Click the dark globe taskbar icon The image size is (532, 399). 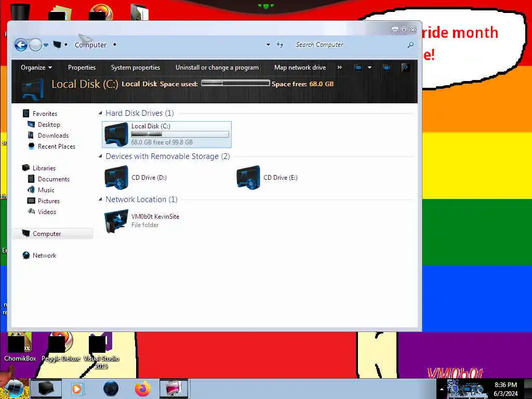[111, 389]
